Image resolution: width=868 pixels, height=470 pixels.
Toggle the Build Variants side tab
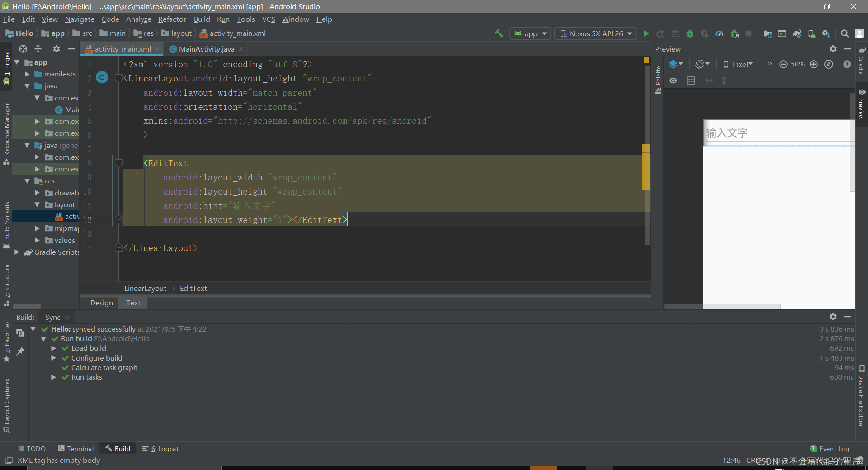coord(7,225)
